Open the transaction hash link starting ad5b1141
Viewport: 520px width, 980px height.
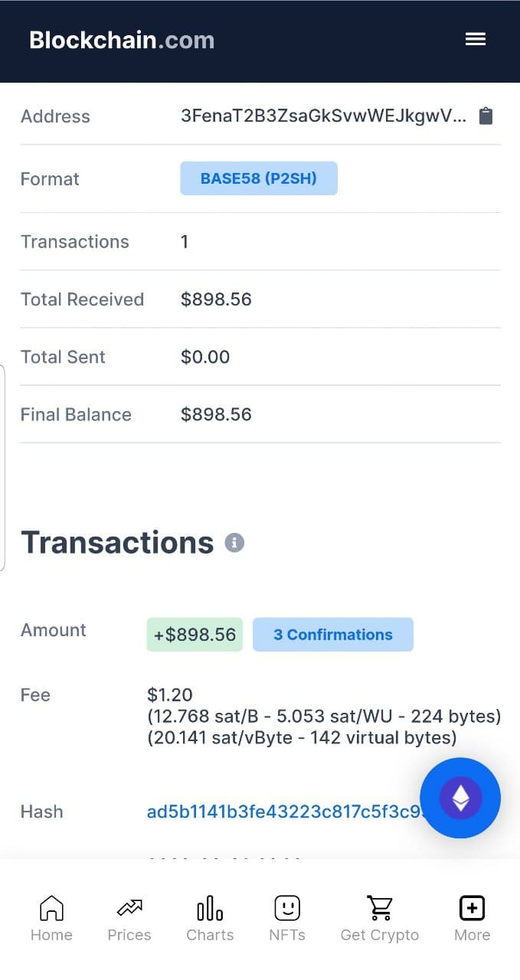(x=283, y=812)
